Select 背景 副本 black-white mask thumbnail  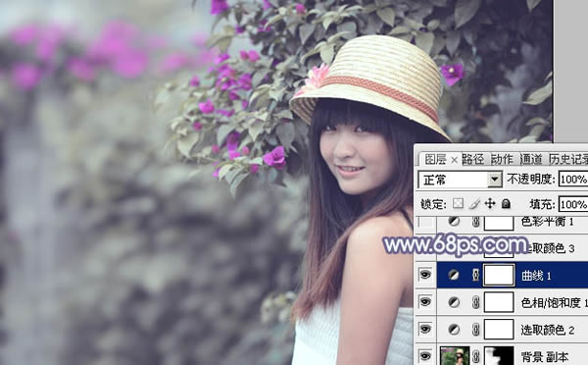pos(499,355)
